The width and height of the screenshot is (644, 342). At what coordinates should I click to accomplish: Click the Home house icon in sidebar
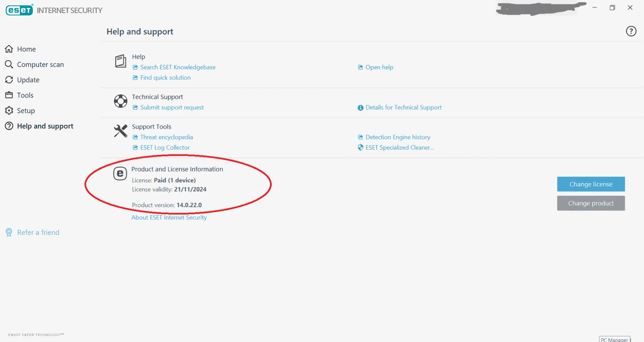pos(9,49)
